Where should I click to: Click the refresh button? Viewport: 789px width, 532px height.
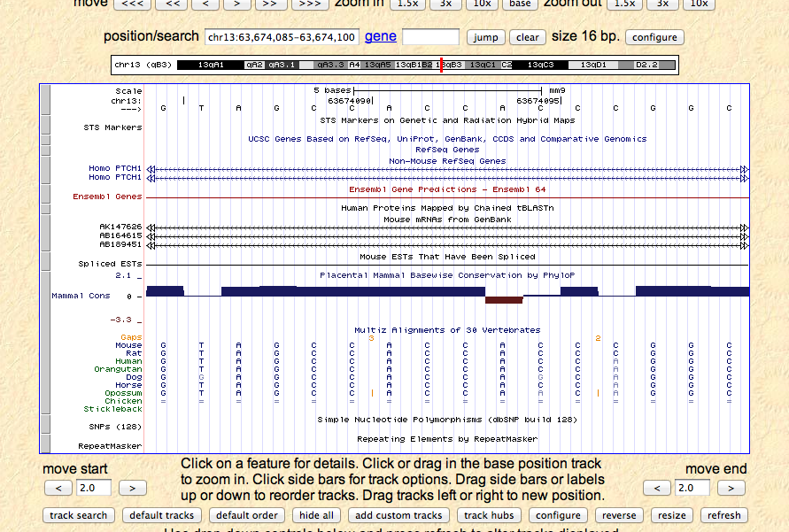[x=723, y=515]
